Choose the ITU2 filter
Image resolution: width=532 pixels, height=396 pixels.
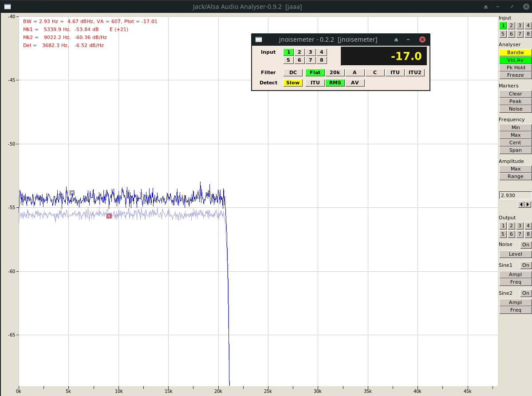415,73
